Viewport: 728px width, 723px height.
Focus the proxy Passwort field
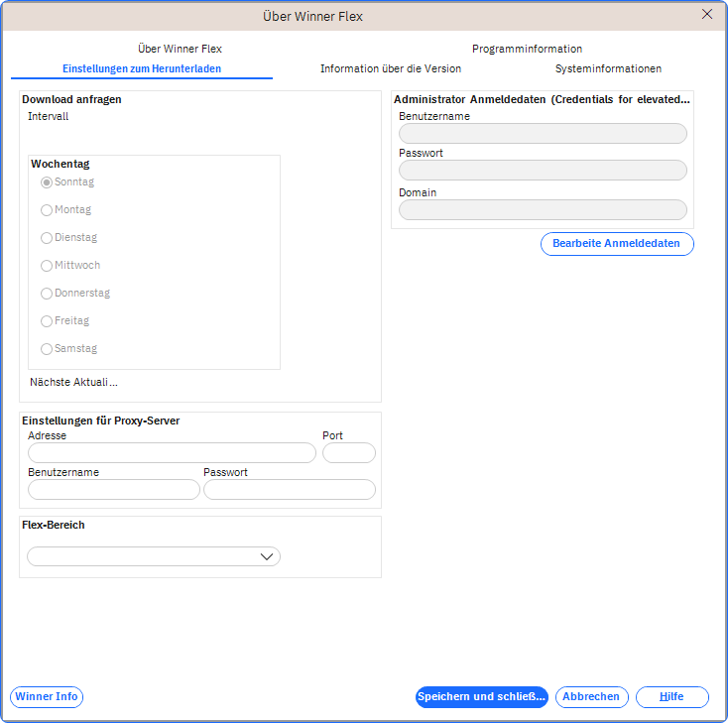pos(290,489)
